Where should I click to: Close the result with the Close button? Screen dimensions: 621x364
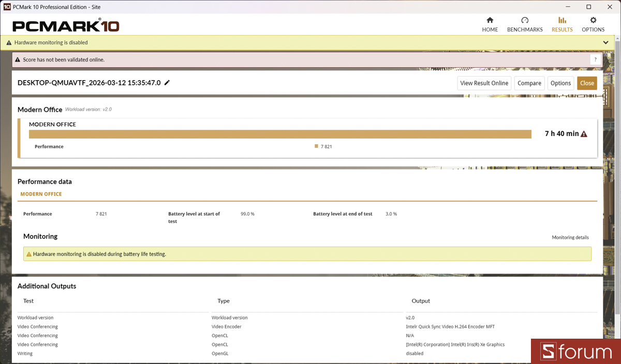point(587,83)
